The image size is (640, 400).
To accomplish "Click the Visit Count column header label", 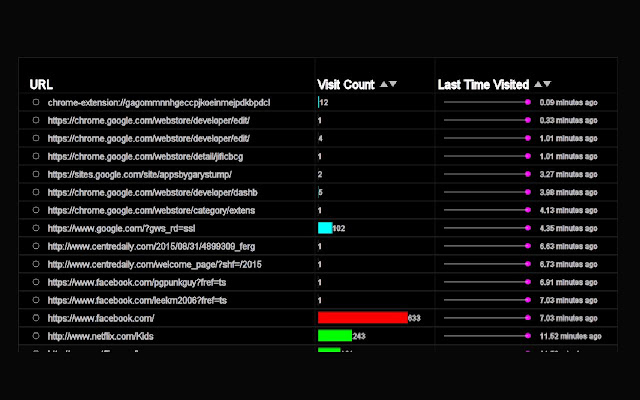I will [346, 84].
